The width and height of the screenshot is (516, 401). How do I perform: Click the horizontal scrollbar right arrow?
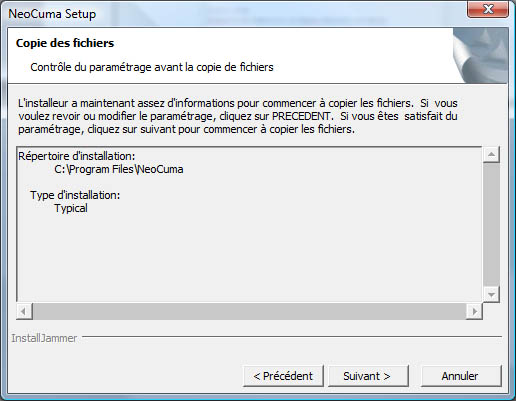click(474, 311)
